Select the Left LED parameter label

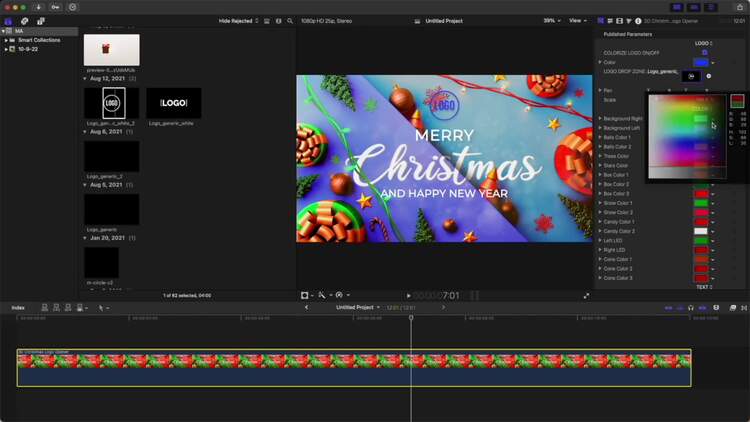click(x=613, y=241)
